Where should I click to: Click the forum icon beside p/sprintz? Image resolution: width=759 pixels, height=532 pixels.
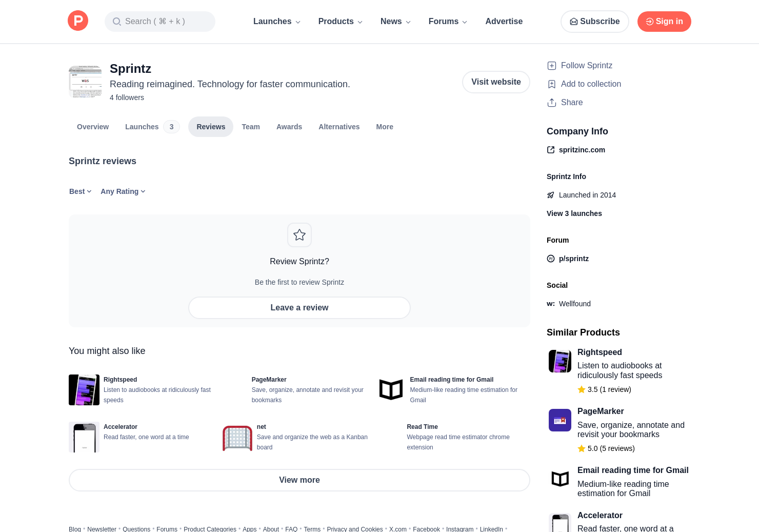(x=551, y=259)
